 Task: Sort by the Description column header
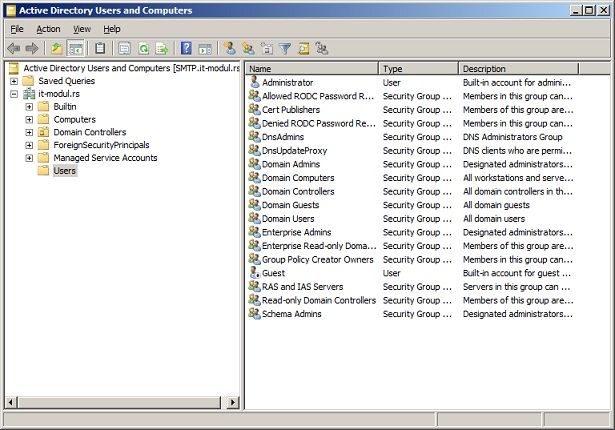click(519, 69)
